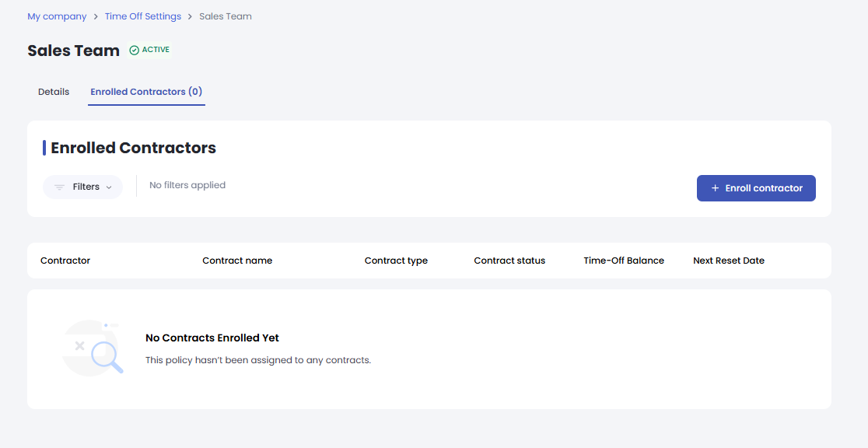This screenshot has width=868, height=448.
Task: Switch to the Details tab
Action: click(x=54, y=92)
